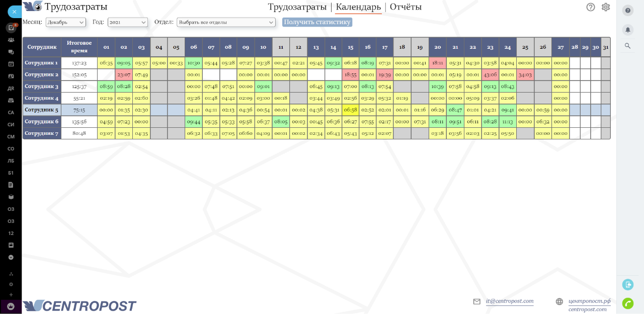Click the dark help circle in right panel
644x314 pixels.
[628, 11]
